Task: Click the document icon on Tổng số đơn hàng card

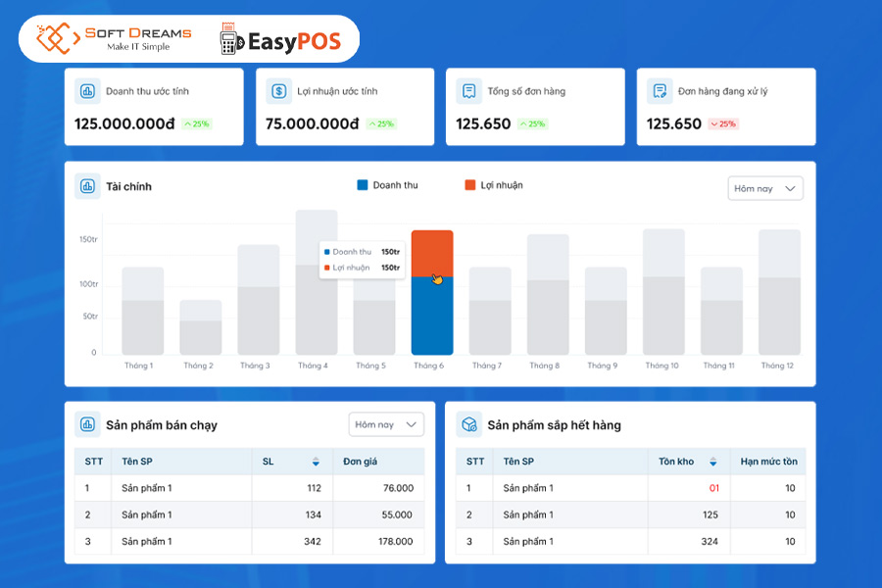Action: (470, 90)
